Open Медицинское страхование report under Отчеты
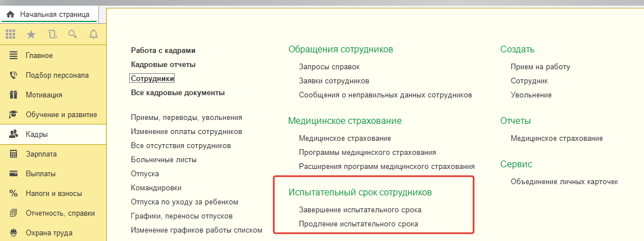Viewport: 644px width, 241px height. tap(557, 139)
